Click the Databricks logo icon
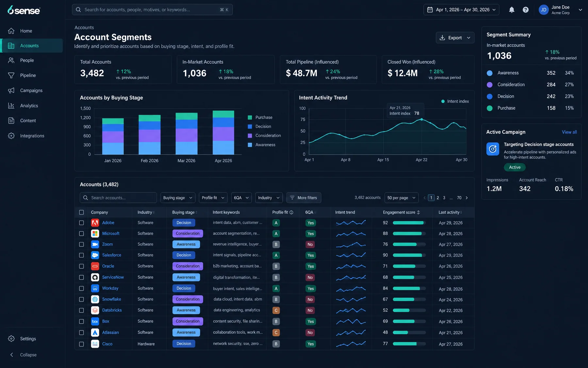This screenshot has width=588, height=368. coord(95,310)
